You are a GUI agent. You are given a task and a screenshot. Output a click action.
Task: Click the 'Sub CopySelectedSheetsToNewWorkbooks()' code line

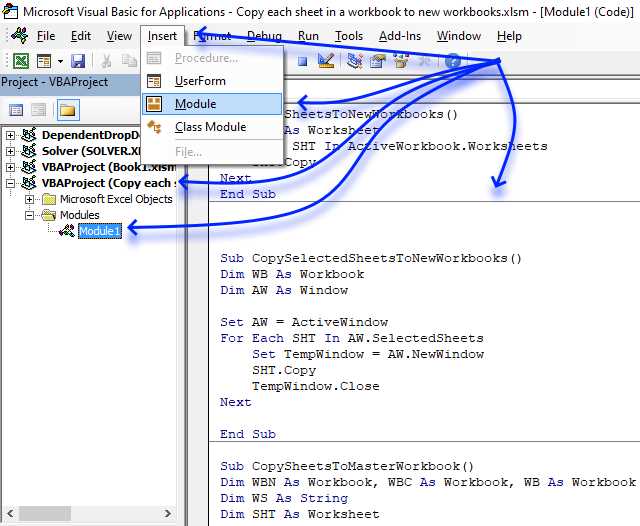(371, 258)
